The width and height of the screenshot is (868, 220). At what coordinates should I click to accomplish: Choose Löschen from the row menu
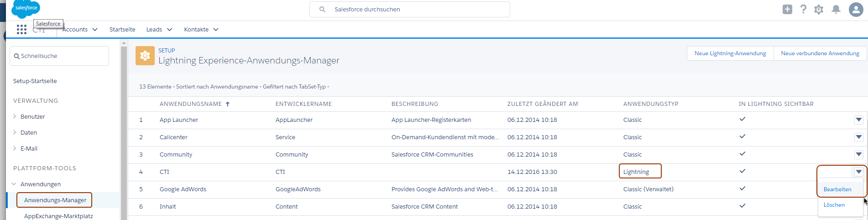pyautogui.click(x=834, y=205)
